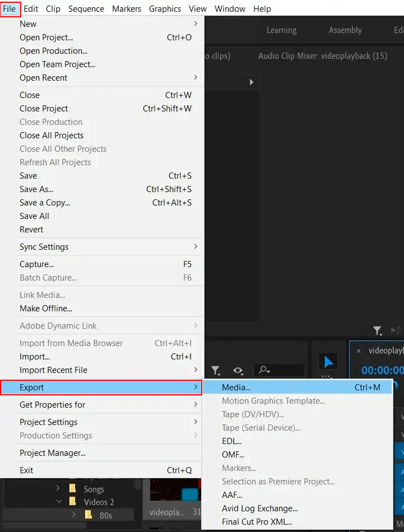The image size is (404, 532).
Task: Open the Help menu
Action: [x=262, y=9]
